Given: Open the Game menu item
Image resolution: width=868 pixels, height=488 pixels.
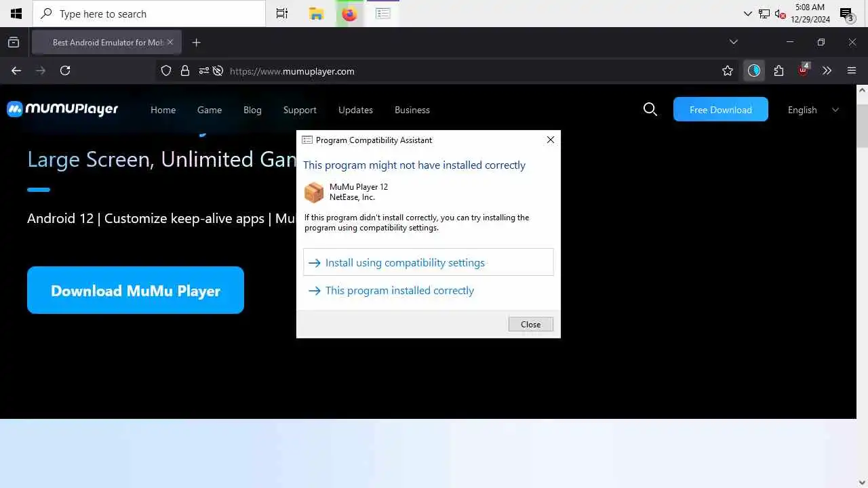Looking at the screenshot, I should click(x=210, y=110).
